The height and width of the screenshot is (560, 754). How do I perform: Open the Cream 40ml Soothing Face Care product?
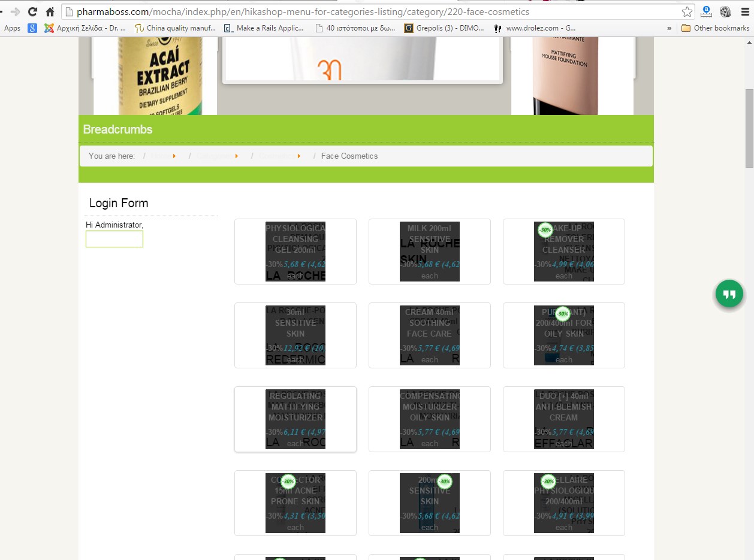pyautogui.click(x=430, y=335)
